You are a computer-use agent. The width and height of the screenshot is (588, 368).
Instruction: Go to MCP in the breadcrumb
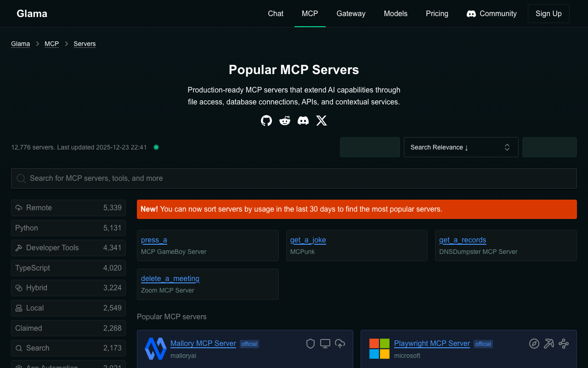click(51, 44)
